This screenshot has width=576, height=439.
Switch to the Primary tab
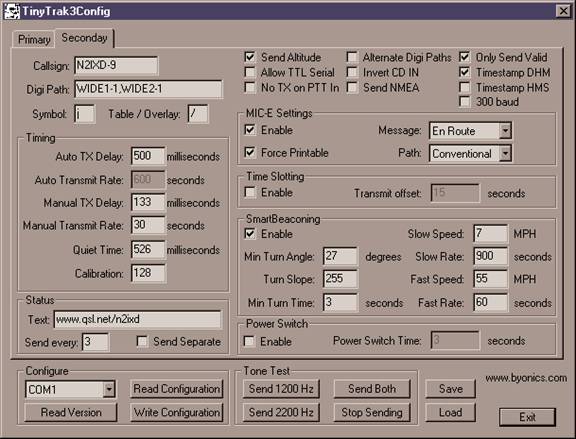coord(34,39)
